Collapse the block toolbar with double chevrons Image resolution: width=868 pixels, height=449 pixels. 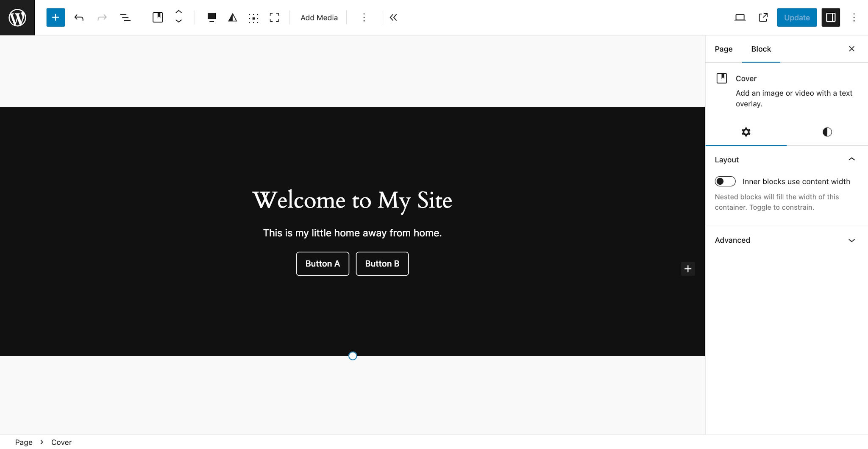click(393, 17)
